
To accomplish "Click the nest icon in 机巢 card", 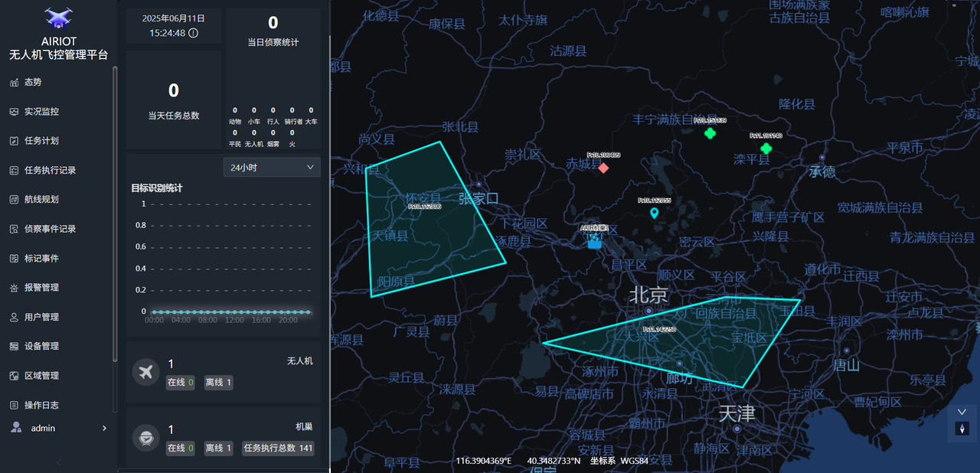I will pos(145,438).
